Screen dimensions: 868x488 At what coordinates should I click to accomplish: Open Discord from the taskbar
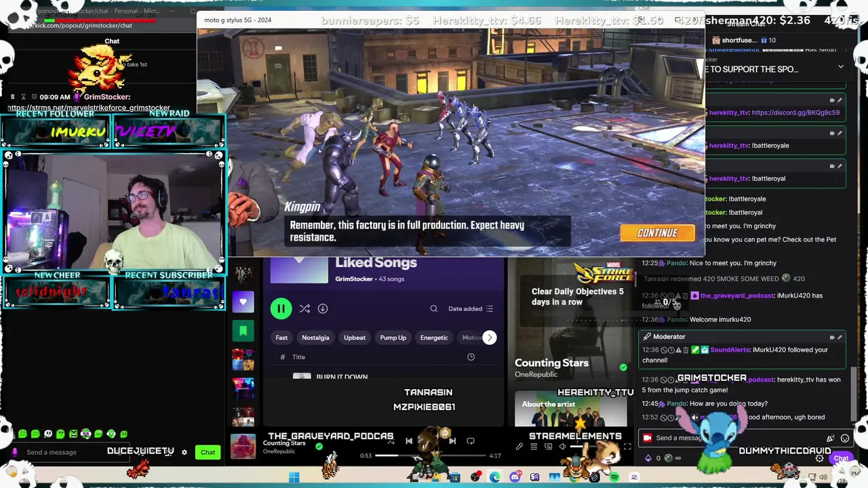[x=515, y=477]
